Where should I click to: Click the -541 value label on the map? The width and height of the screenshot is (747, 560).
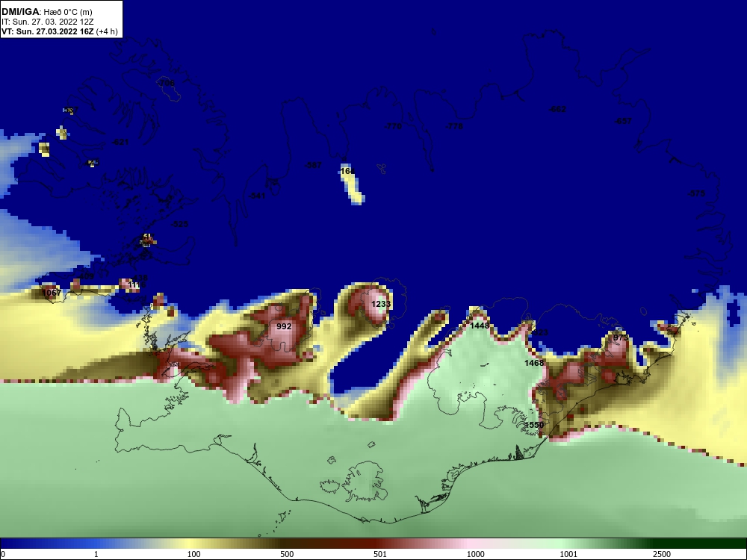257,196
